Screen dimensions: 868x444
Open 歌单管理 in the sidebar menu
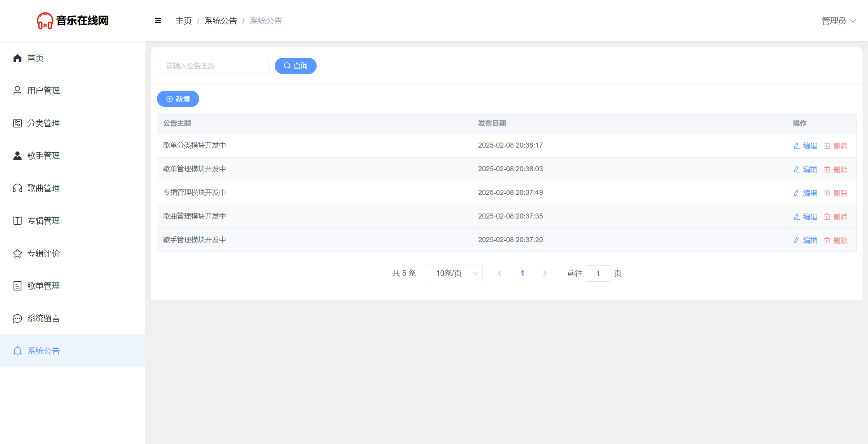(x=43, y=286)
